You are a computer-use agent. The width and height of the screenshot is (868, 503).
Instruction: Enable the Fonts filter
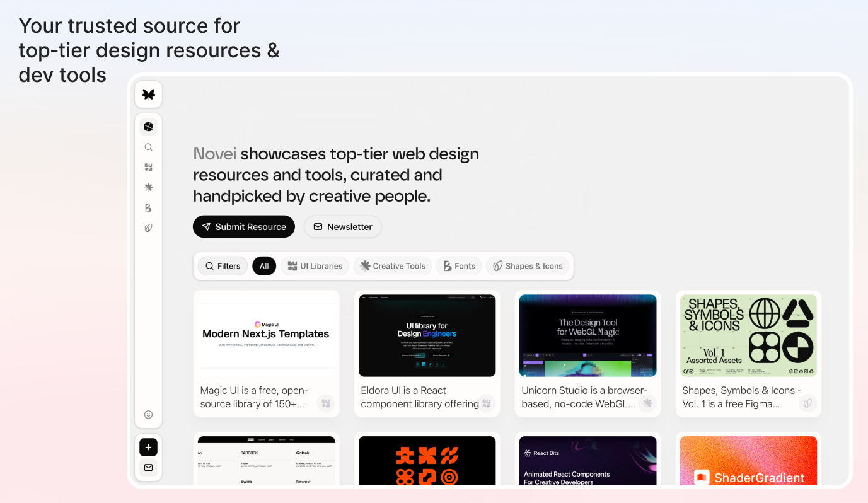tap(458, 265)
